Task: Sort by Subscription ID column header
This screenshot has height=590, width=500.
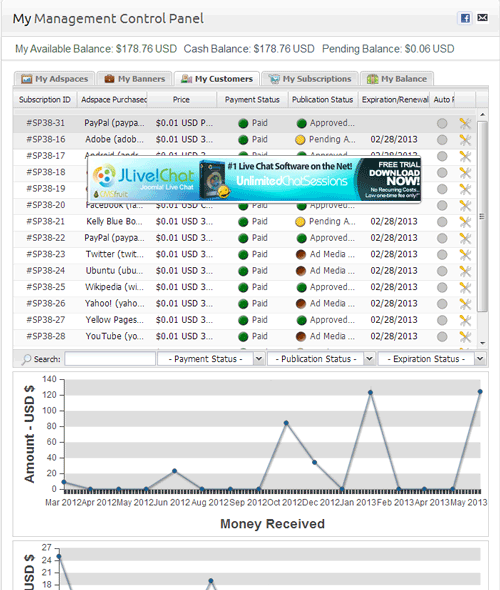Action: [x=45, y=100]
